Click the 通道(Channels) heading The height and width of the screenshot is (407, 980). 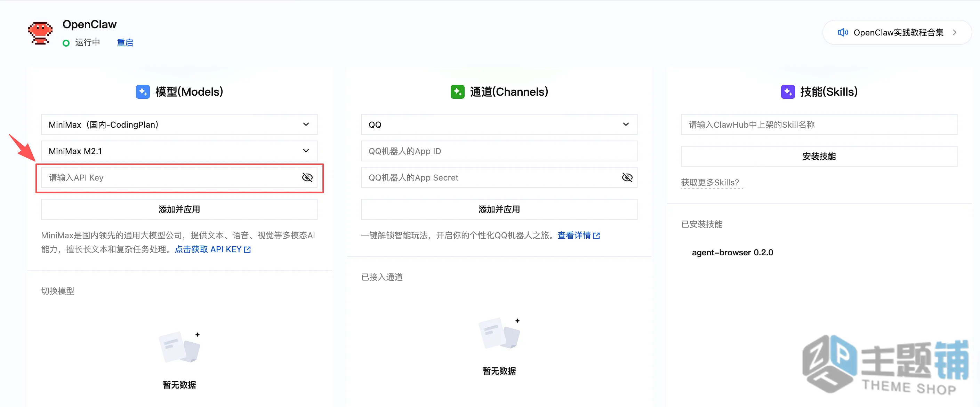coord(509,92)
